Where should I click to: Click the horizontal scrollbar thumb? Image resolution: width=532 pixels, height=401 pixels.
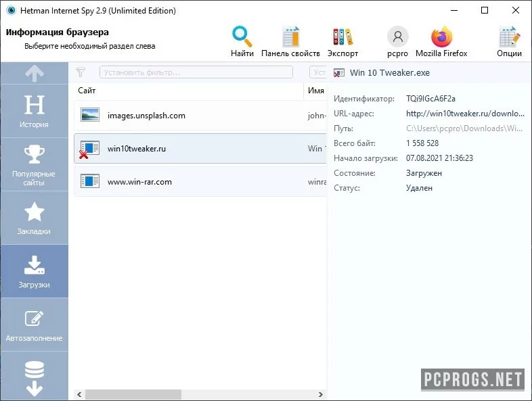(133, 394)
